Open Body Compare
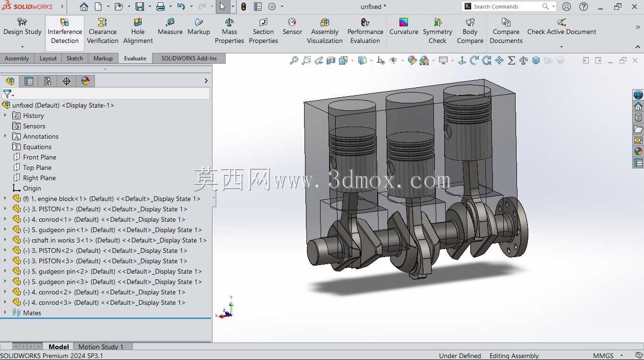This screenshot has height=360, width=644. point(470,31)
